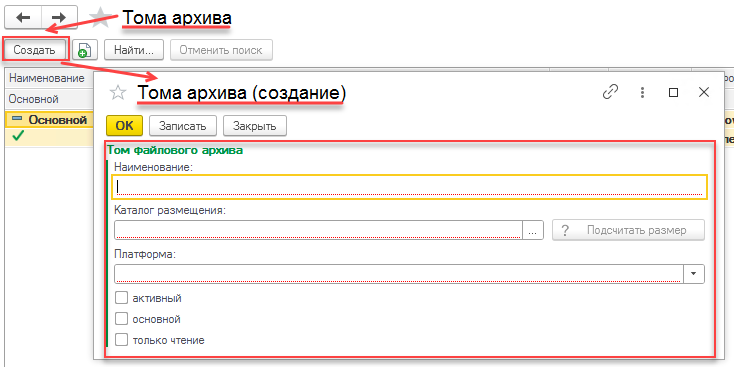Click Подсчитать размер button
Screen dimensions: 734x367
tap(628, 230)
